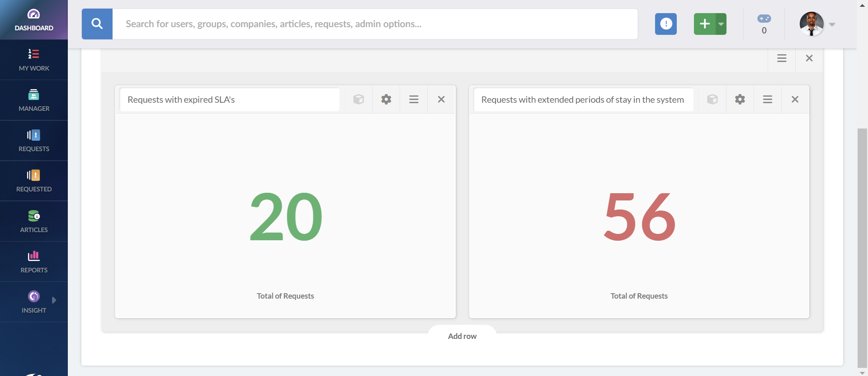Open the Reports section in sidebar
The height and width of the screenshot is (376, 868).
pyautogui.click(x=34, y=262)
